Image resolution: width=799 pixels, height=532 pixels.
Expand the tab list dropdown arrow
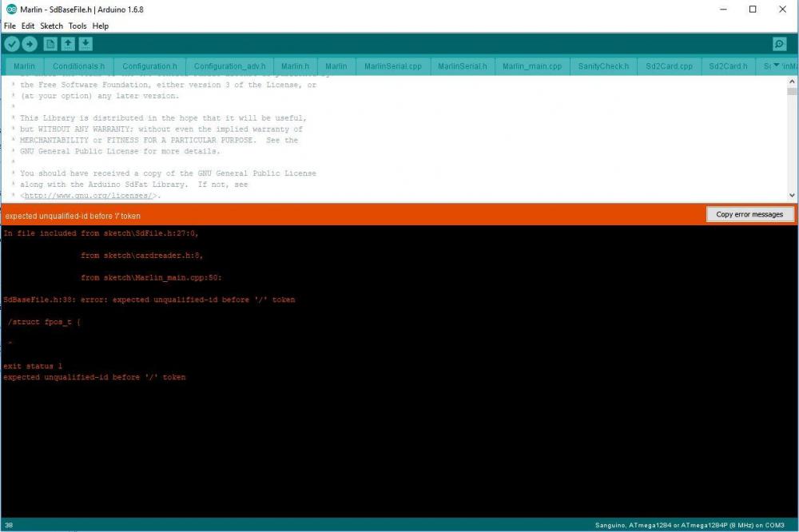[x=777, y=65]
